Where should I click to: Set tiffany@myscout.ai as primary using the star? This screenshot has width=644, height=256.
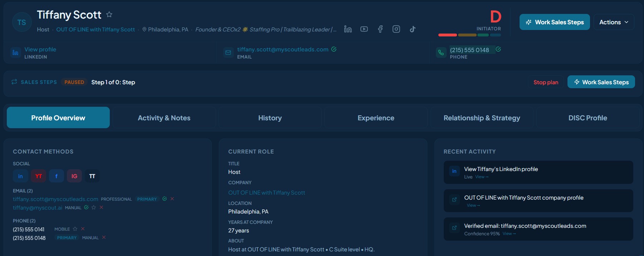[94, 207]
